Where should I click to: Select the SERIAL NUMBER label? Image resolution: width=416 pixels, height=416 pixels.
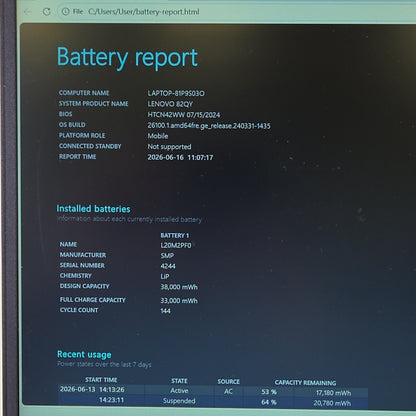[x=82, y=265]
